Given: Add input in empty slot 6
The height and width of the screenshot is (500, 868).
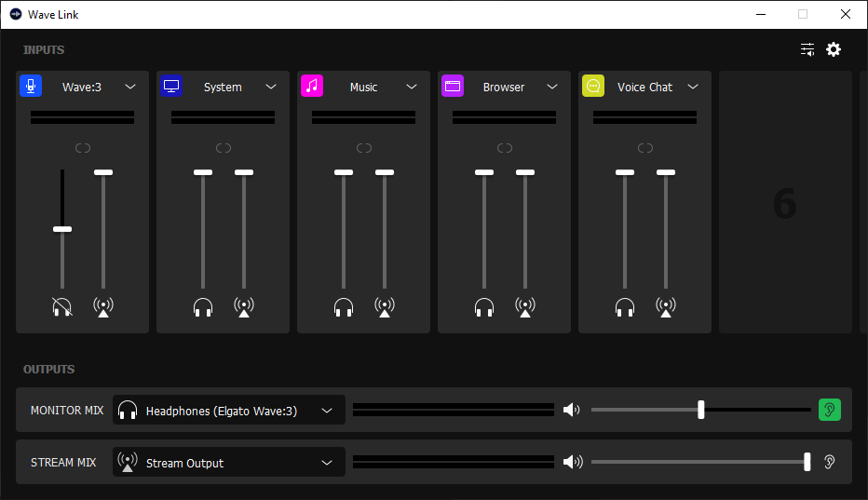Looking at the screenshot, I should (x=785, y=203).
